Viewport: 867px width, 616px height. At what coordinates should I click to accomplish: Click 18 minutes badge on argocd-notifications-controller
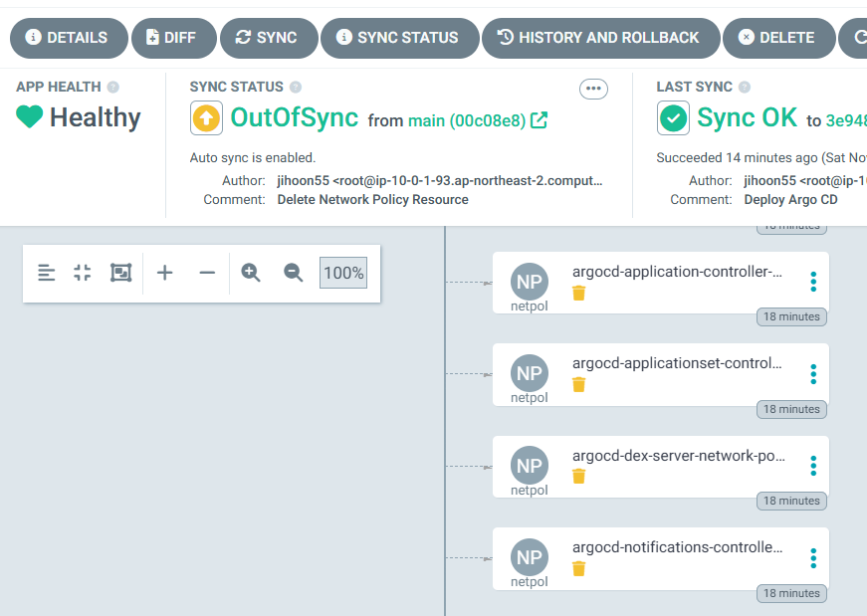(791, 593)
